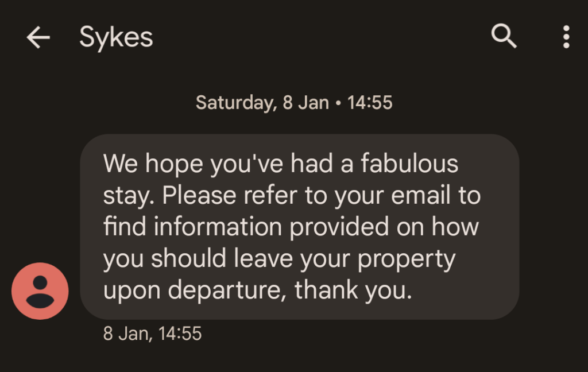Image resolution: width=588 pixels, height=372 pixels.
Task: Go back using the left arrow
Action: (38, 38)
